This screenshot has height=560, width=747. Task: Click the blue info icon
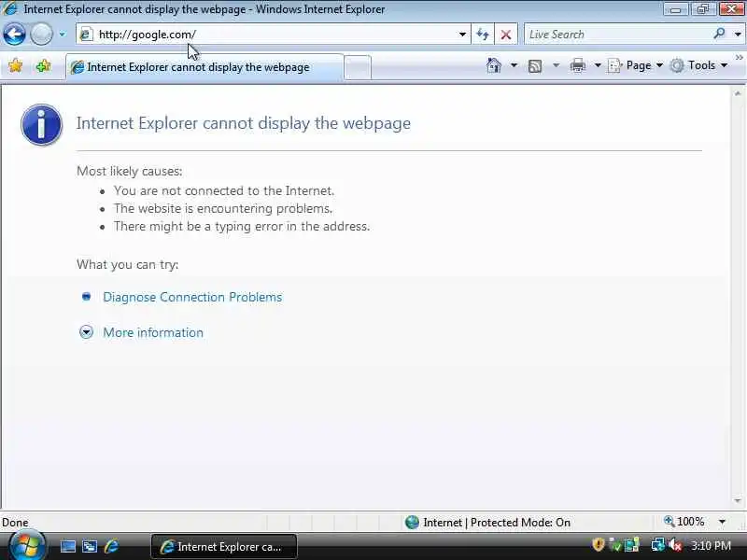(41, 124)
